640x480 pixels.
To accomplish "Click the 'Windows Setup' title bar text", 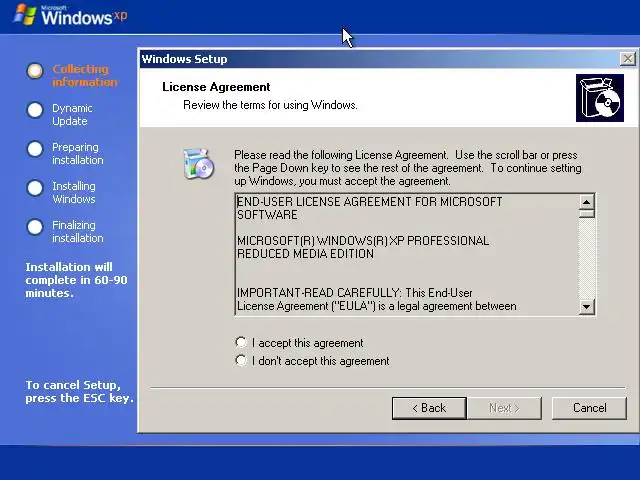I will [x=184, y=59].
